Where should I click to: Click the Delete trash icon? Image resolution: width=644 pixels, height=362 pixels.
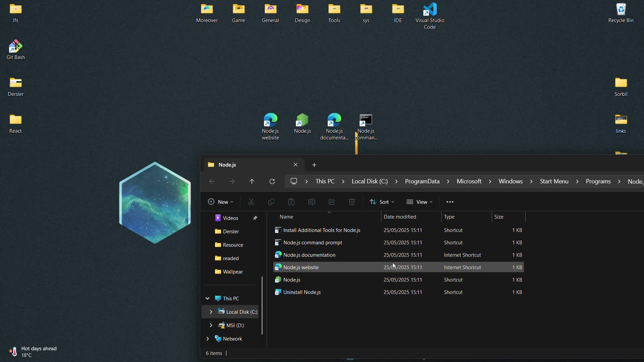(x=352, y=202)
